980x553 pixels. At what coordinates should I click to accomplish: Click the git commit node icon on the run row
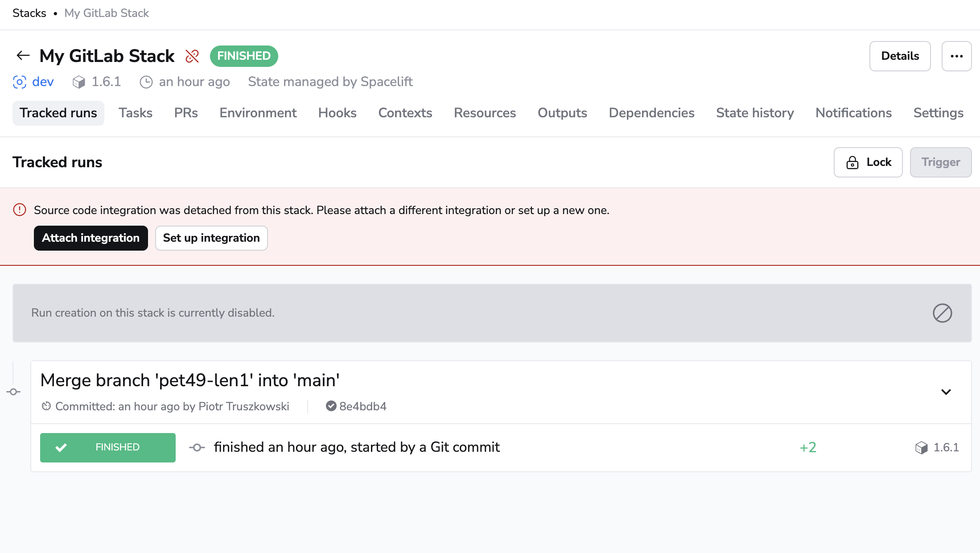tap(198, 447)
